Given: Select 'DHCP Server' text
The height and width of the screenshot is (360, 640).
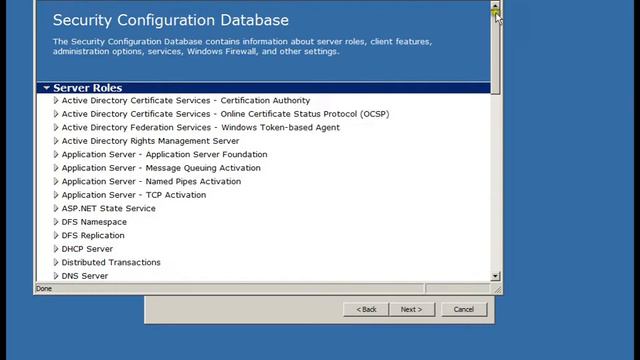Looking at the screenshot, I should (87, 249).
